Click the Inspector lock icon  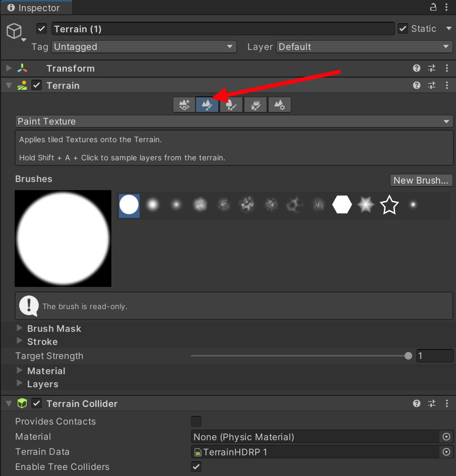coord(433,7)
